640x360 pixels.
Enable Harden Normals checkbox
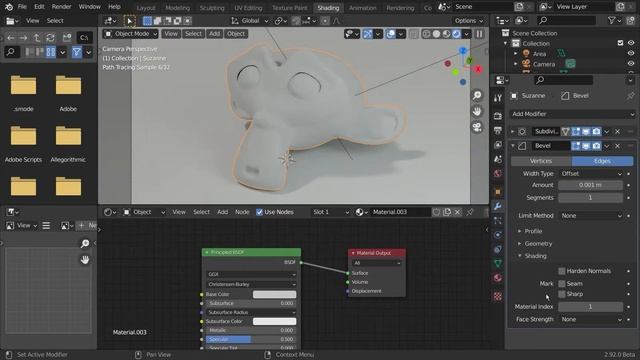click(x=562, y=271)
